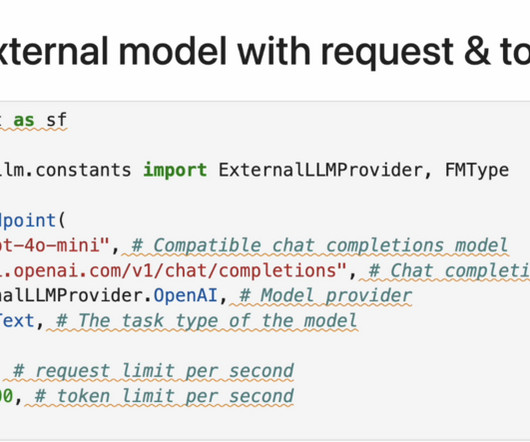Screen dimensions: 530x442
Task: Click the ExternalLLMProvider import name
Action: pyautogui.click(x=320, y=170)
